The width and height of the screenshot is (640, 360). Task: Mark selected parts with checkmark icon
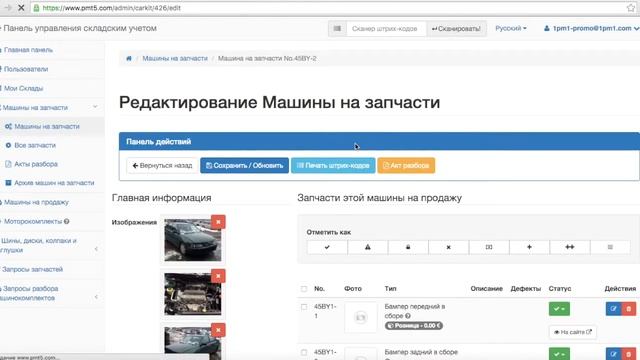(x=327, y=247)
